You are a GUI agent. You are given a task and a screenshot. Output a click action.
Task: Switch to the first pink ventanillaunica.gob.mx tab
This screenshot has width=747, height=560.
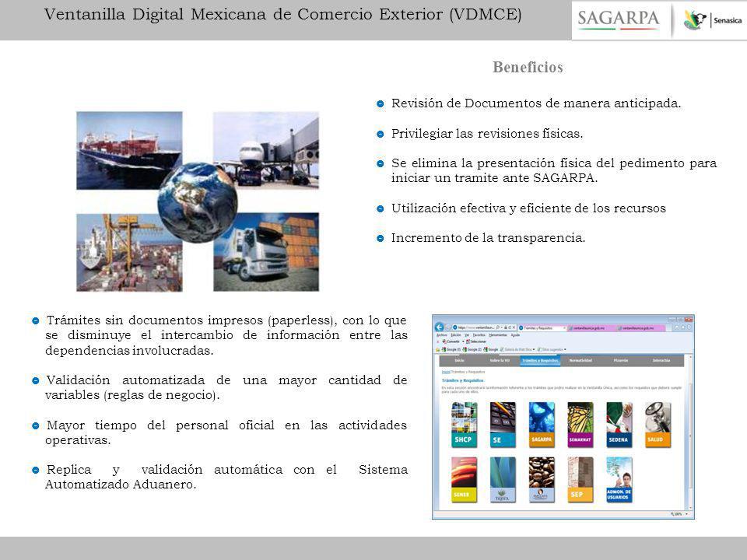click(x=591, y=328)
